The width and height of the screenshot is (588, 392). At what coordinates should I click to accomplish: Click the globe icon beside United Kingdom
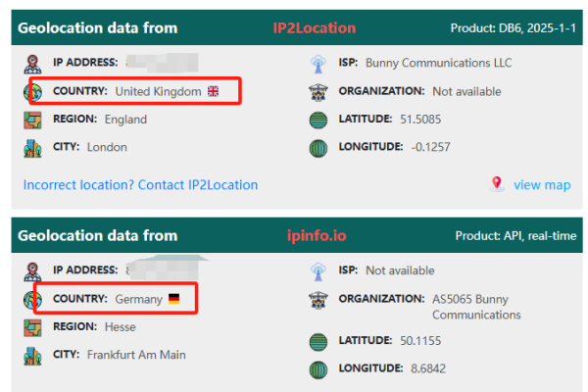coord(32,92)
